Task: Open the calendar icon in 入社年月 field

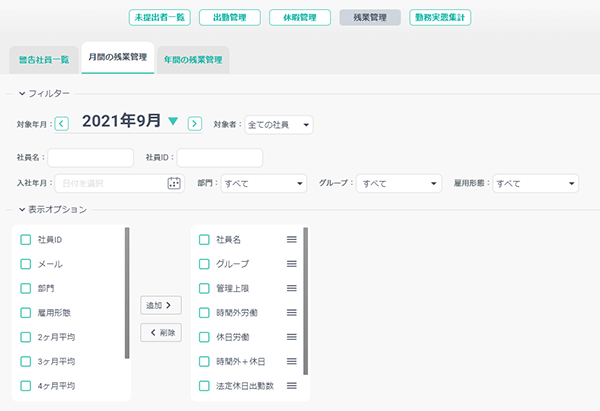Action: [174, 183]
